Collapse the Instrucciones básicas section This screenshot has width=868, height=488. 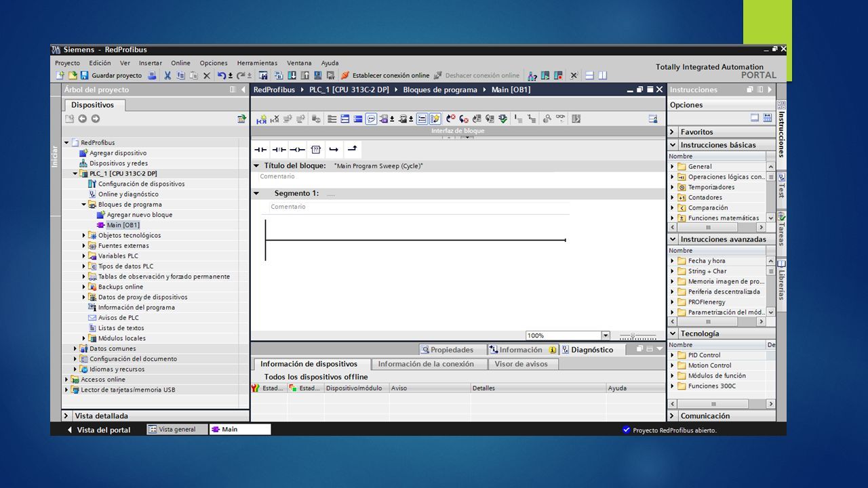673,145
